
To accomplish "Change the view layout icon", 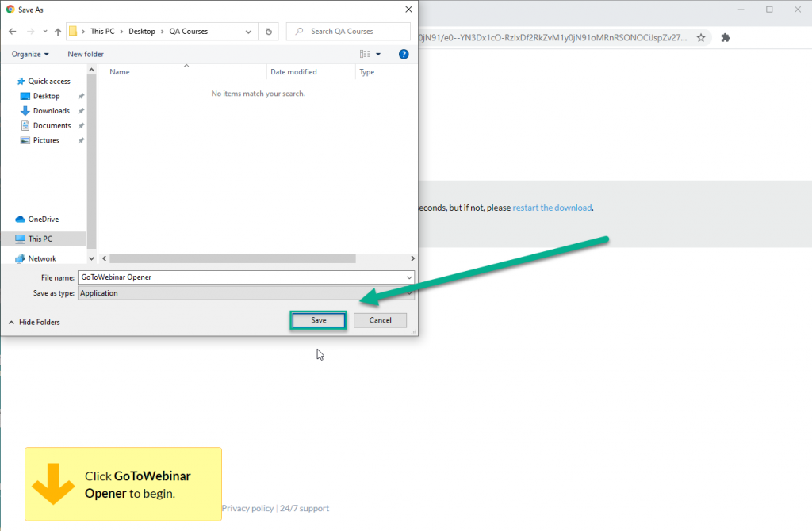I will click(x=365, y=54).
